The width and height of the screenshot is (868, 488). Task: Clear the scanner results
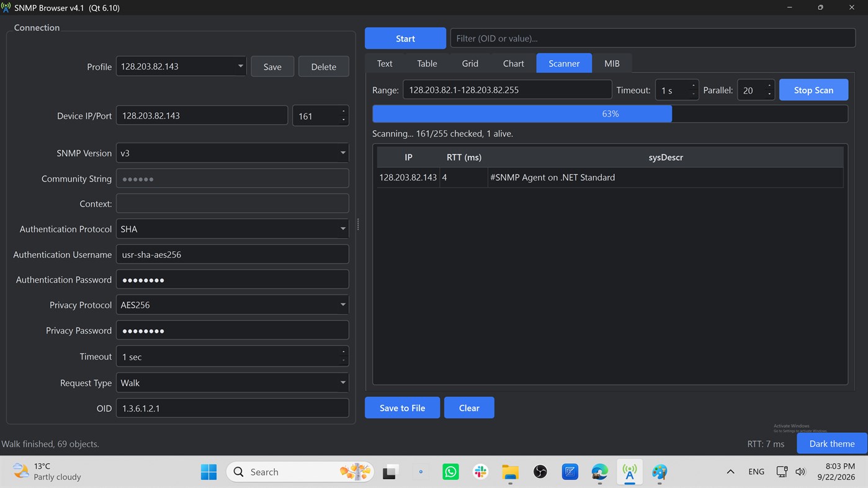click(x=469, y=408)
